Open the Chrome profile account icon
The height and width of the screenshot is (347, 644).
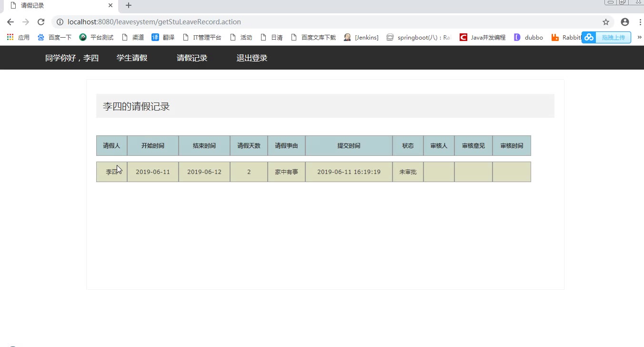[624, 22]
